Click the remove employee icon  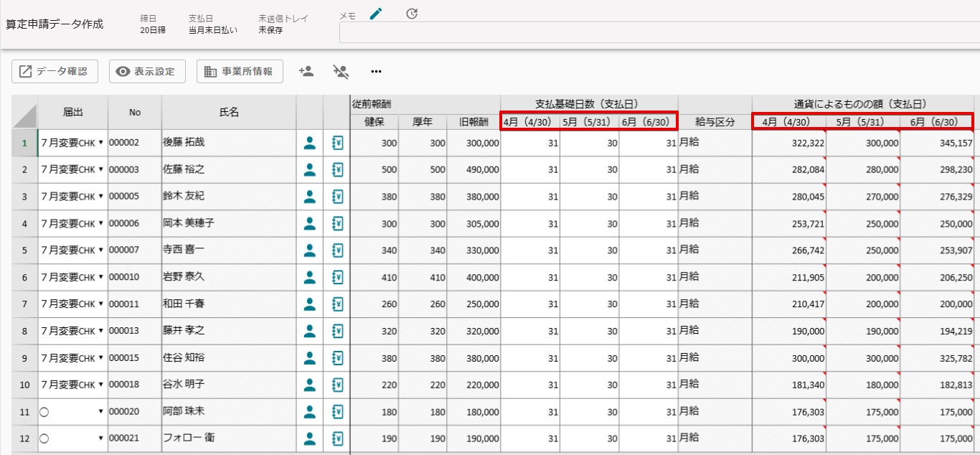pos(341,71)
